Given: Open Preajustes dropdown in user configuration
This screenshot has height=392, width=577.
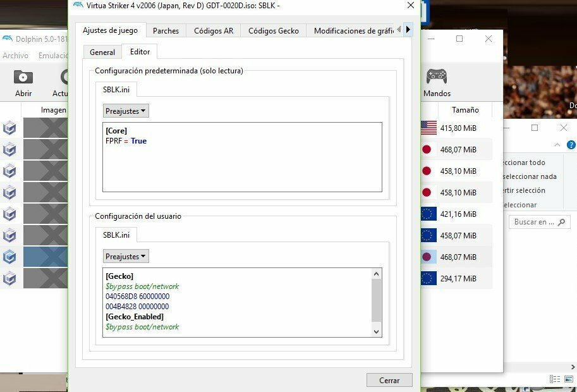Looking at the screenshot, I should click(126, 257).
